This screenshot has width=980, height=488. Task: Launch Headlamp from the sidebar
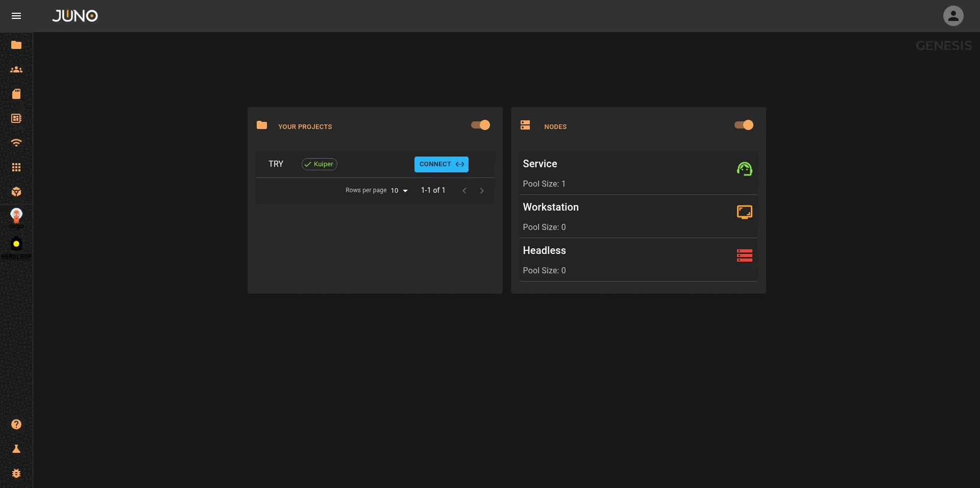point(16,245)
